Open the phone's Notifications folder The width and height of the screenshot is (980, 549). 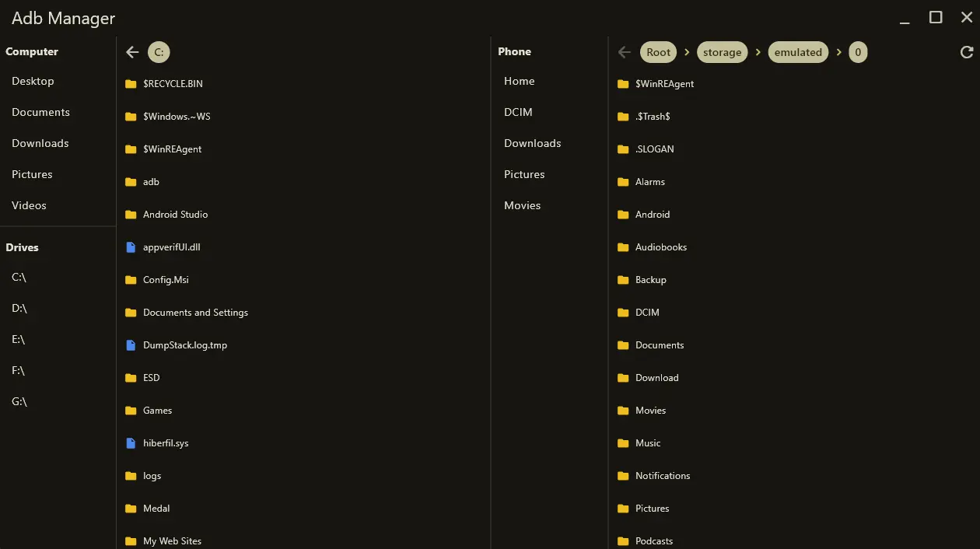(663, 476)
